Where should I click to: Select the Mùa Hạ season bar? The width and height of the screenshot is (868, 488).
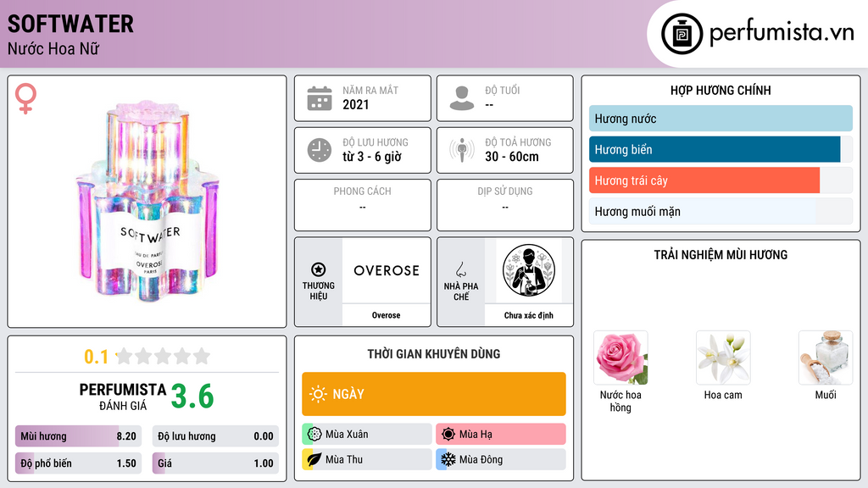click(x=501, y=435)
